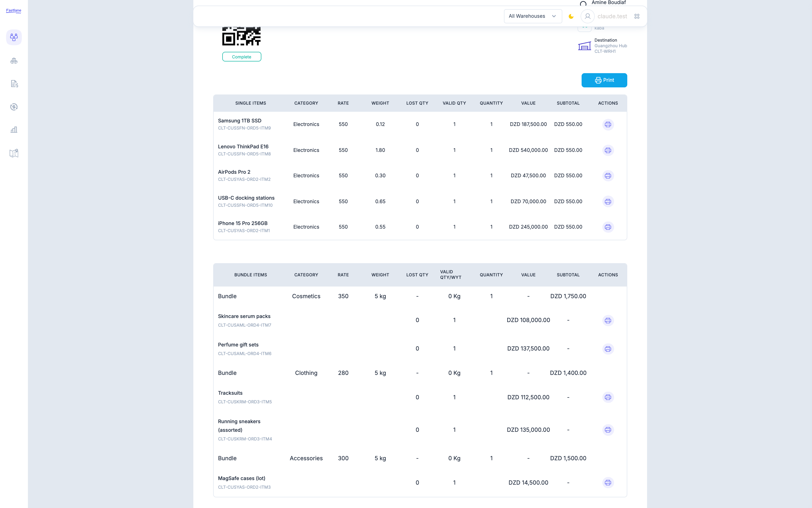Open the bar chart reports icon
This screenshot has width=812, height=508.
tap(14, 130)
